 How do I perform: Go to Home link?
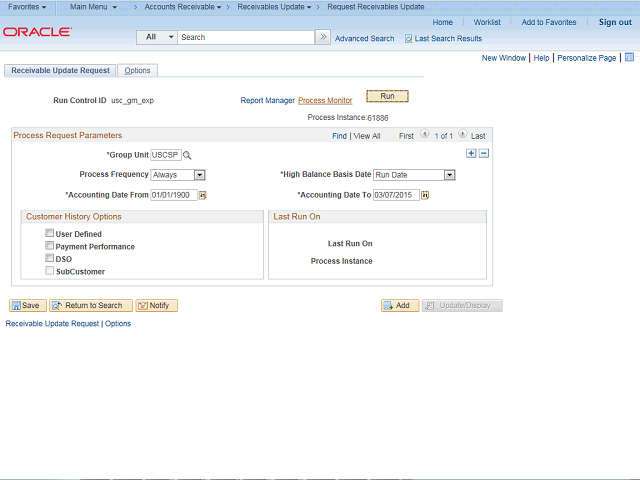[442, 22]
